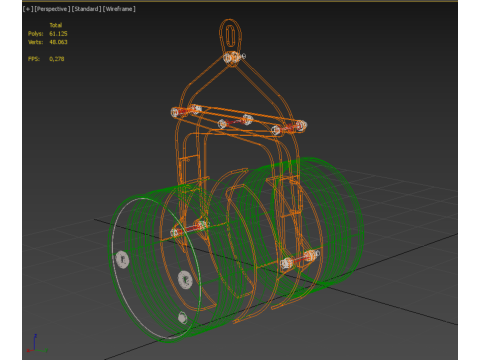Image resolution: width=480 pixels, height=360 pixels.
Task: Select the bottom gray cap on drum lid
Action: 182,317
